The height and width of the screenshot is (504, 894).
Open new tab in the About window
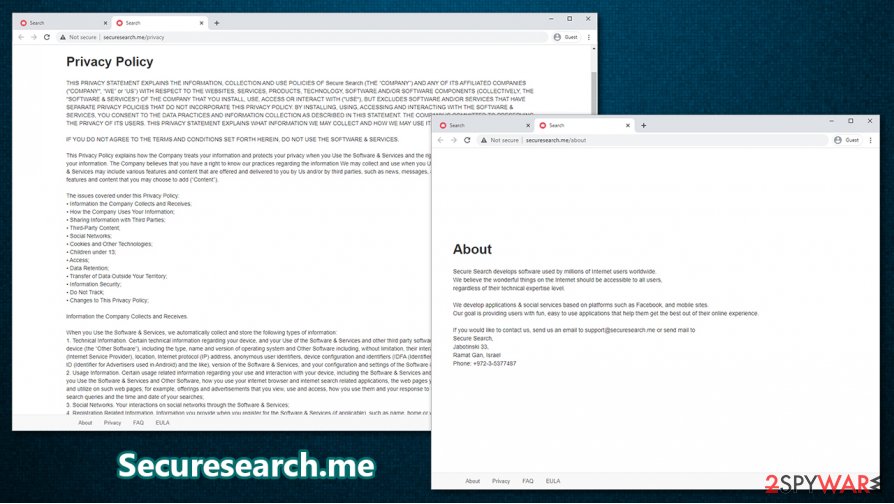point(643,125)
